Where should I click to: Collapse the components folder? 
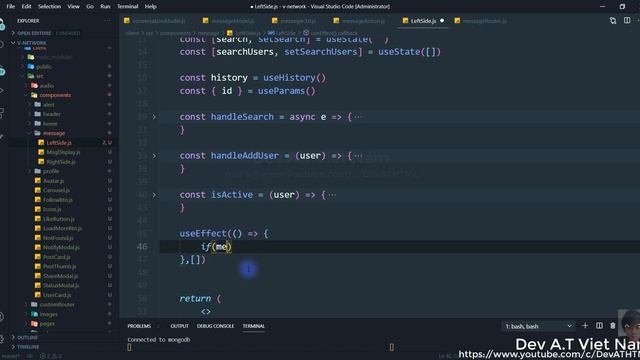(55, 95)
